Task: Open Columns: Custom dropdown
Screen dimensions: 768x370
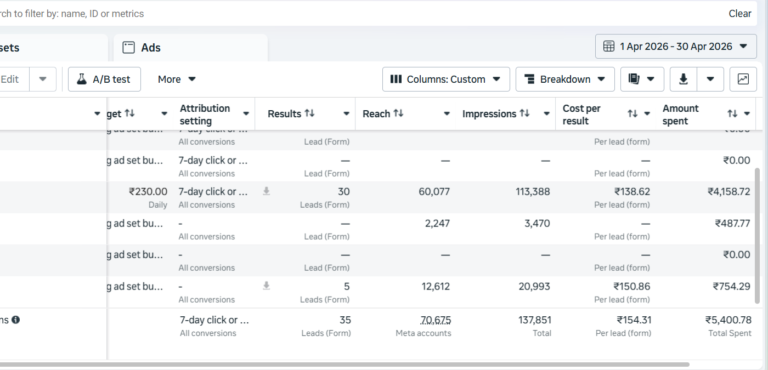Action: (x=446, y=79)
